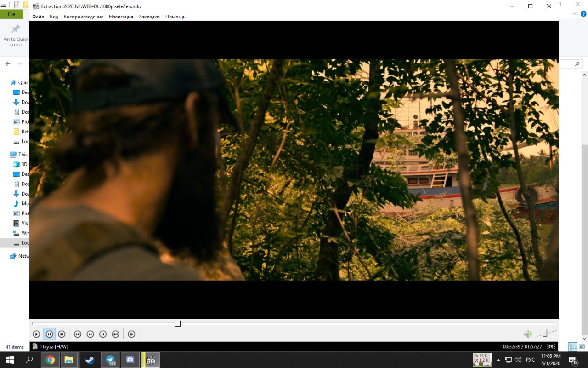
Task: Click the file icon in player status bar
Action: click(35, 346)
